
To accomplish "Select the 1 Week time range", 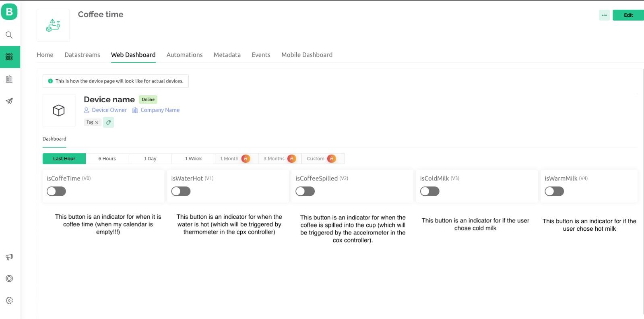I will 194,159.
